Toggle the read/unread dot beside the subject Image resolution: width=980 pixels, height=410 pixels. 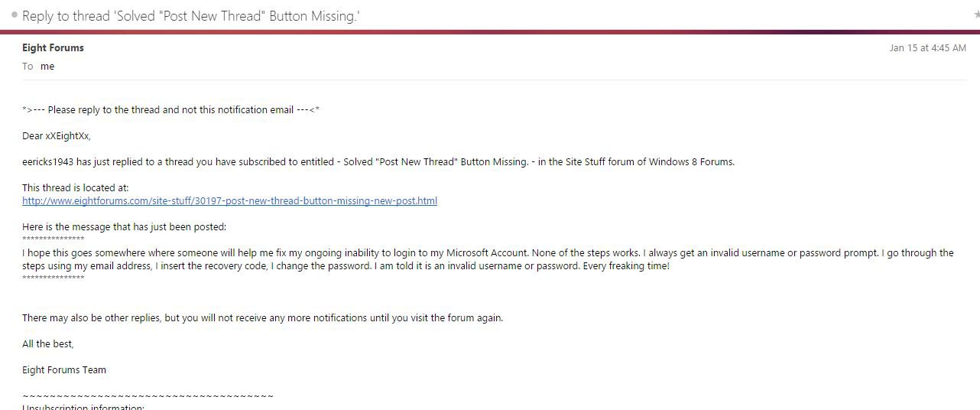click(x=15, y=15)
